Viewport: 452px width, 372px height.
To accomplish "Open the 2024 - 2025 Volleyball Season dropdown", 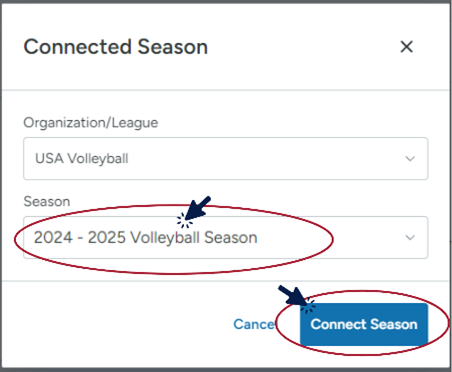I will coord(226,237).
